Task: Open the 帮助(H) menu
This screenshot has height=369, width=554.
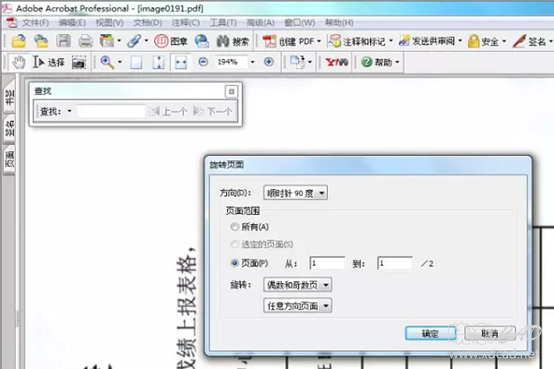Action: 339,23
